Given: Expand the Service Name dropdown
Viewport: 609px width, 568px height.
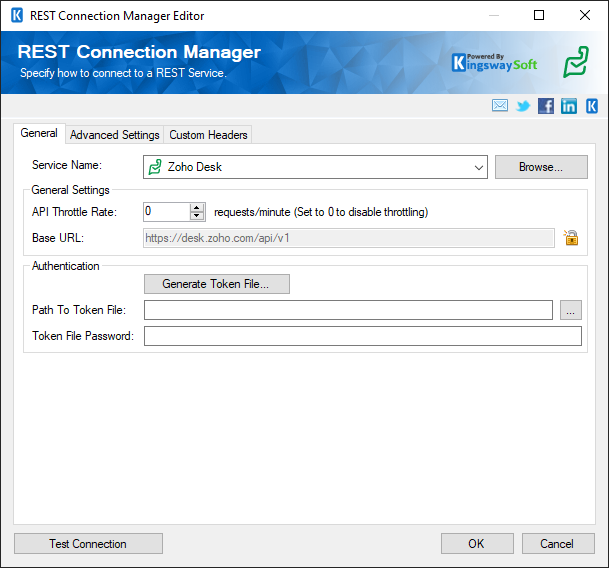Looking at the screenshot, I should point(478,167).
